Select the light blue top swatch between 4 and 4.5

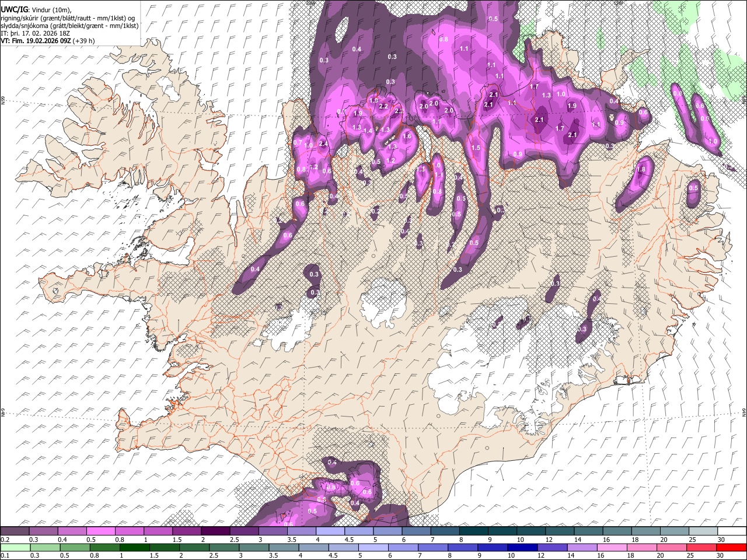coord(330,531)
